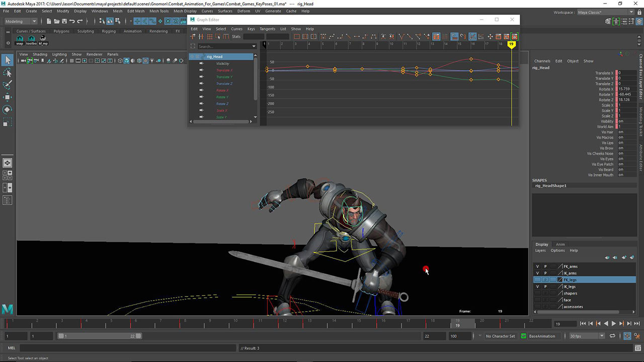Switch to the Rigging shelf tab
Image resolution: width=644 pixels, height=362 pixels.
click(x=109, y=31)
